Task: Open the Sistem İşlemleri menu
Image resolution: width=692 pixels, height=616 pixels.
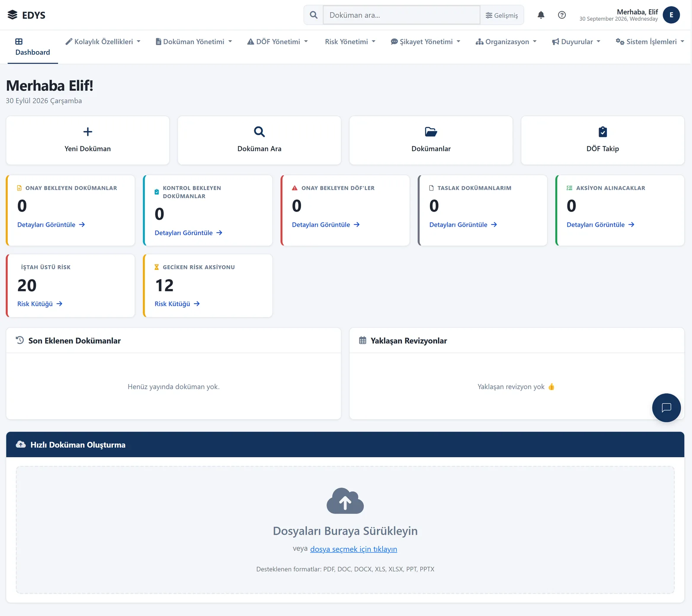Action: point(650,42)
